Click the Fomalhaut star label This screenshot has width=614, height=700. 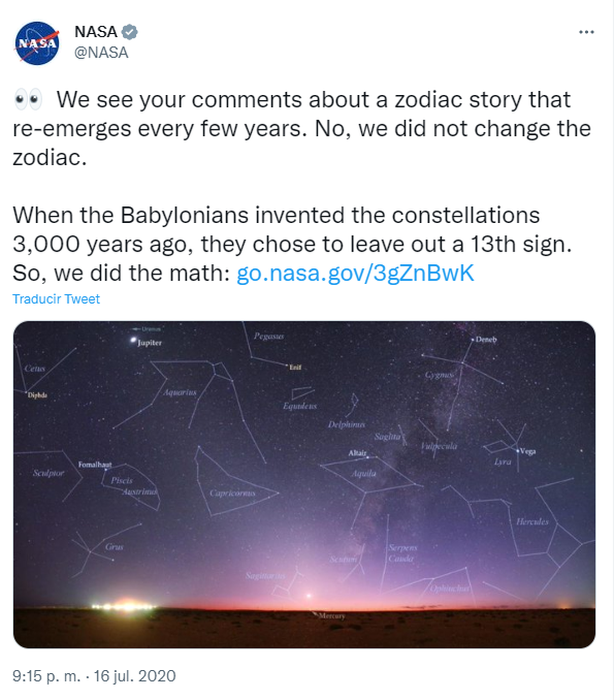95,464
